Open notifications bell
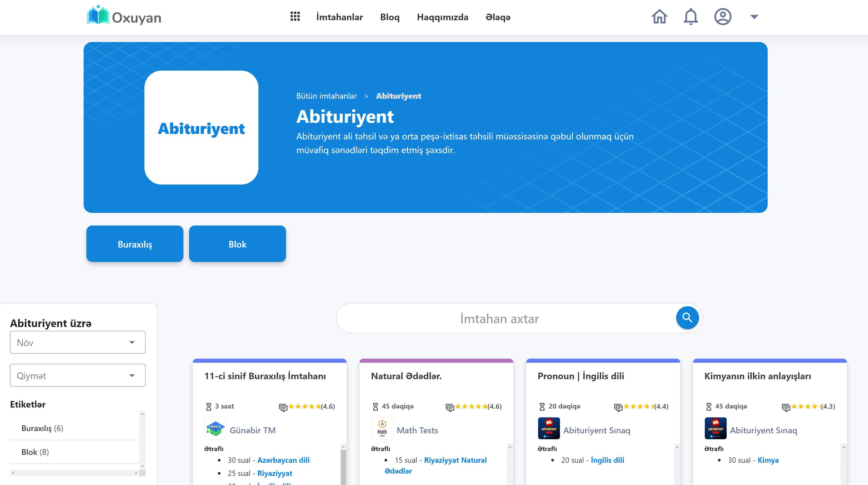Screen dimensions: 868x485 (690, 16)
